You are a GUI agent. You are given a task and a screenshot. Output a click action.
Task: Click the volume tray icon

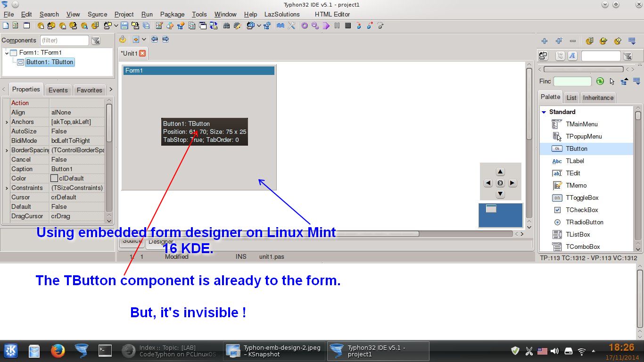point(555,351)
